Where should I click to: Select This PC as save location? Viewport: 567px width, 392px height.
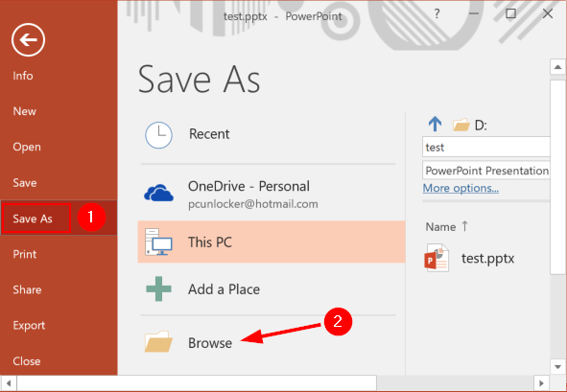[272, 242]
